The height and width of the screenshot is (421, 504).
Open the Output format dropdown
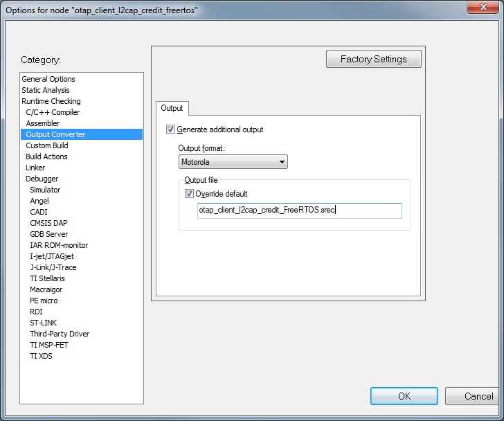tap(233, 162)
